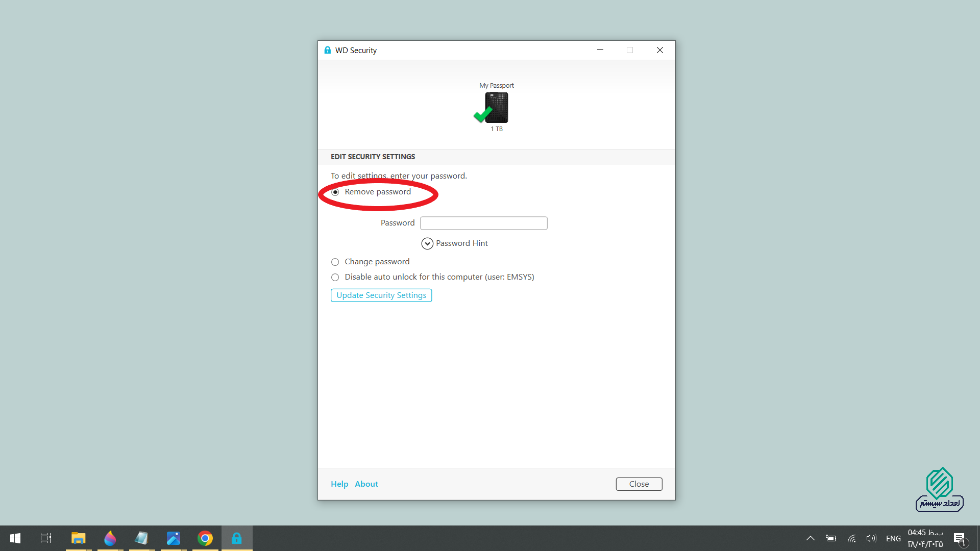Open Task View on the taskbar
Image resolution: width=980 pixels, height=551 pixels.
point(46,538)
